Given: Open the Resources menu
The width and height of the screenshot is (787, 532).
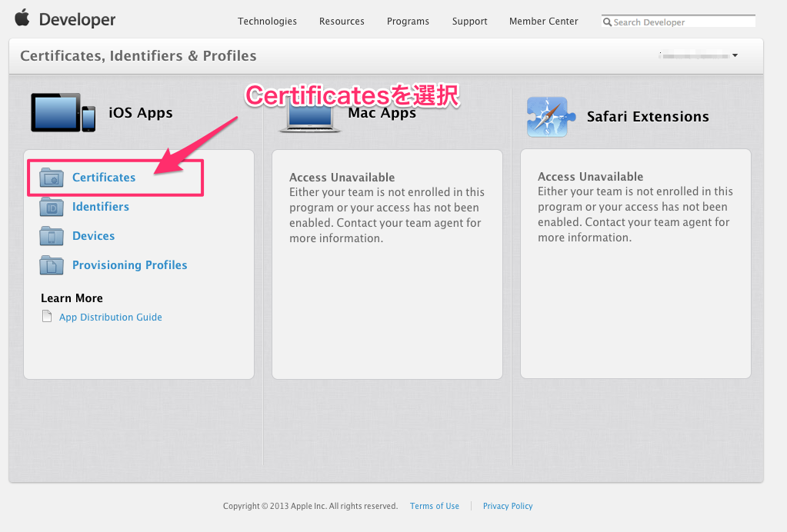Looking at the screenshot, I should coord(341,22).
